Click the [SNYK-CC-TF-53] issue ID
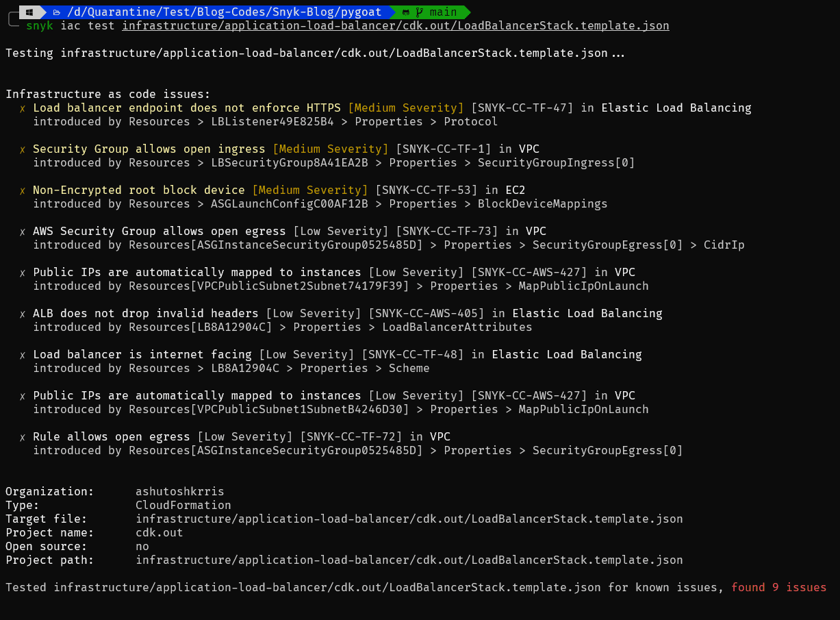 [427, 190]
